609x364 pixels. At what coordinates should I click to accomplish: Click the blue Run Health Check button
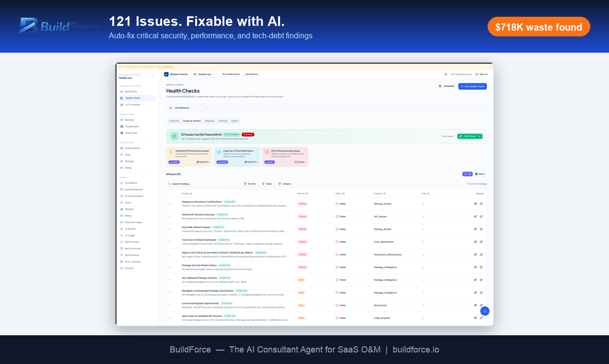[472, 86]
